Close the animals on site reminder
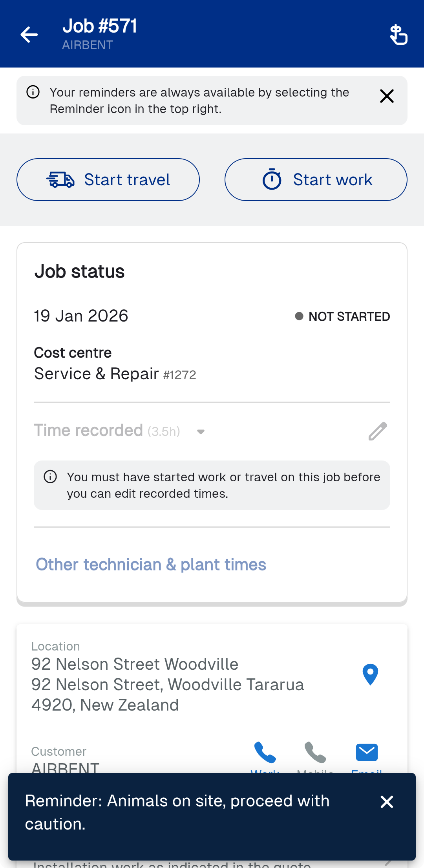The height and width of the screenshot is (868, 424). (387, 802)
